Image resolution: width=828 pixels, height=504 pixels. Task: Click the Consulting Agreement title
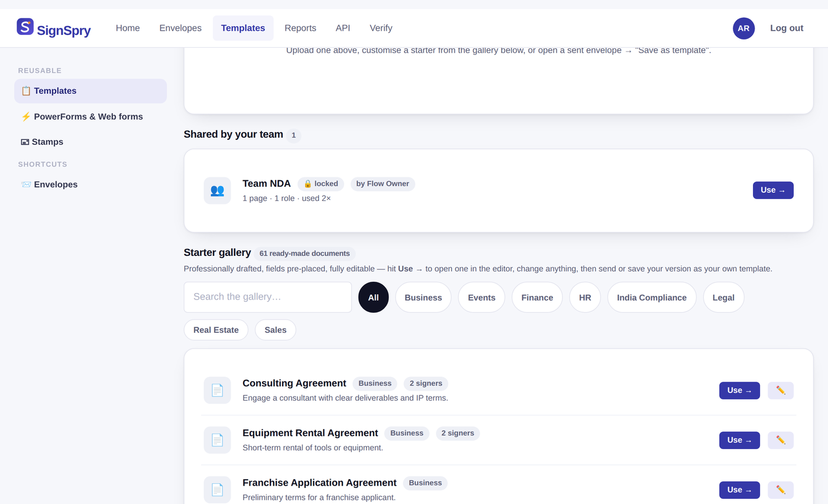pos(295,383)
